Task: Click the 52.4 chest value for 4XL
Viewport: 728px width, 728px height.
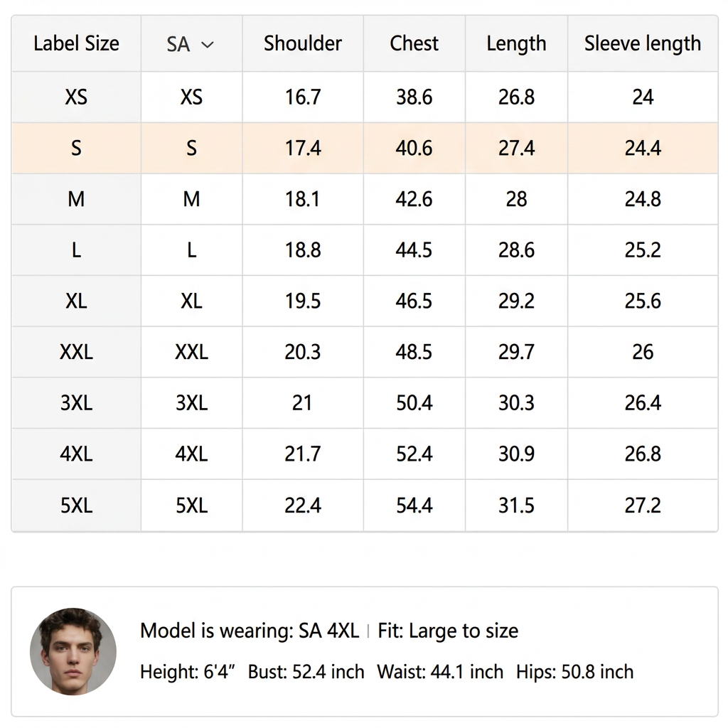Action: tap(414, 454)
